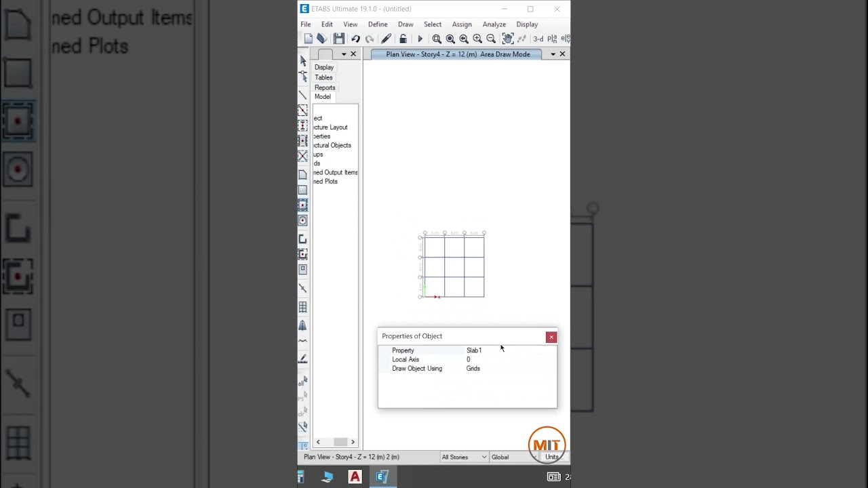Click the Zoom In plus icon

(477, 39)
